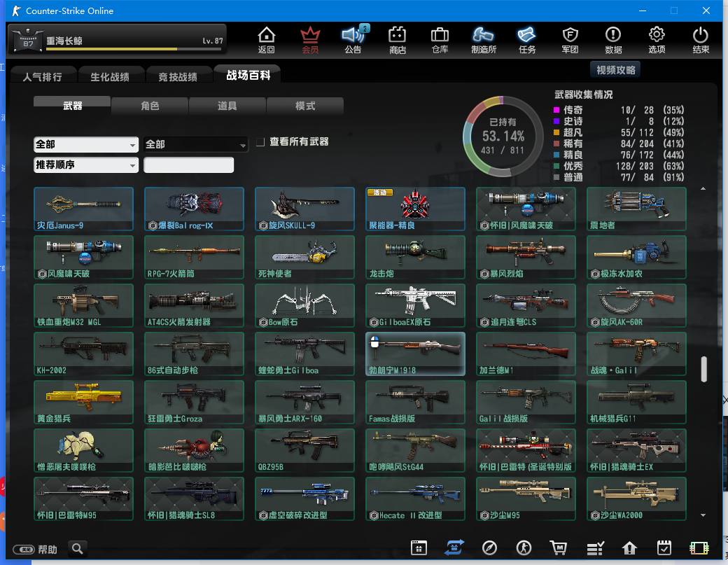This screenshot has width=728, height=565.
Task: Select the 铁血重炮M32 MGL card
Action: coord(83,305)
